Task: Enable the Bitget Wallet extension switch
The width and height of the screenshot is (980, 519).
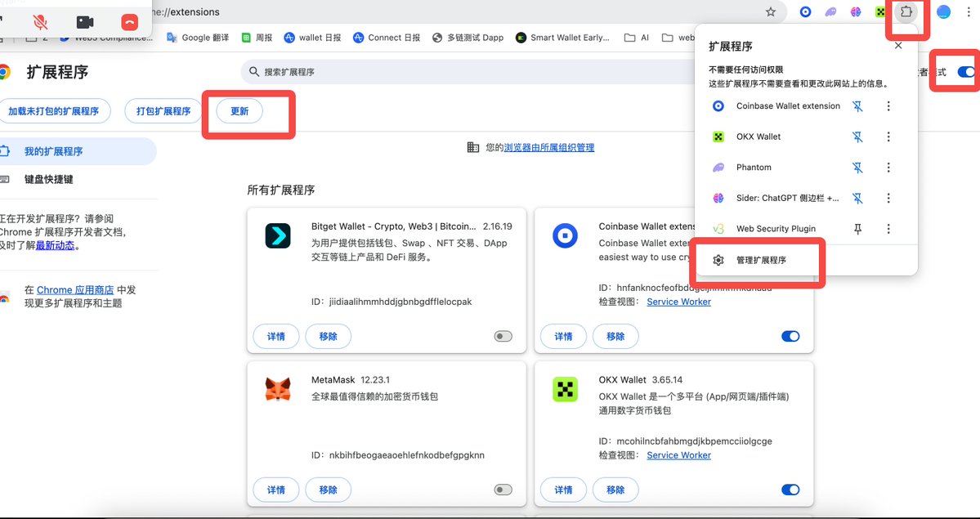Action: point(503,337)
